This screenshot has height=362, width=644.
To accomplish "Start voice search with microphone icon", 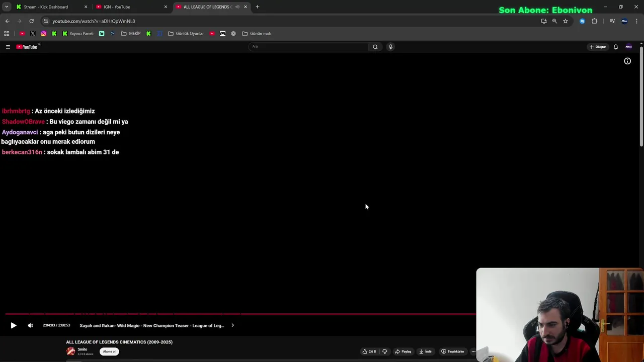I will click(x=390, y=47).
